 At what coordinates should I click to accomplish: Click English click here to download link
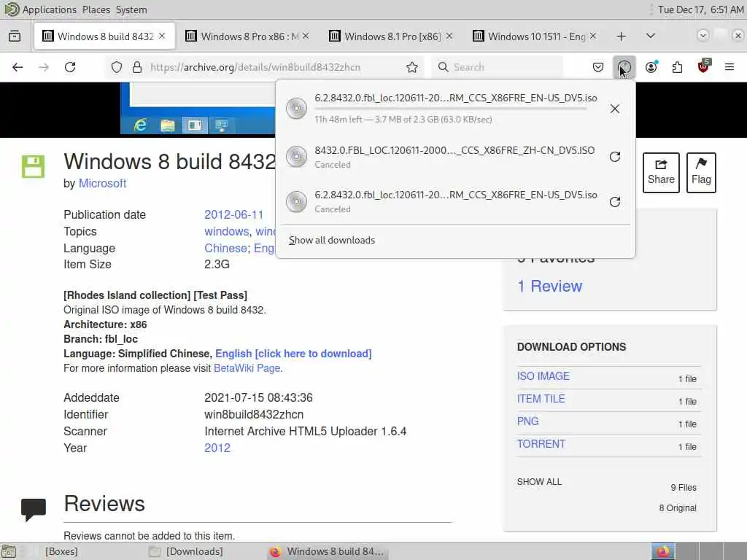pos(293,354)
